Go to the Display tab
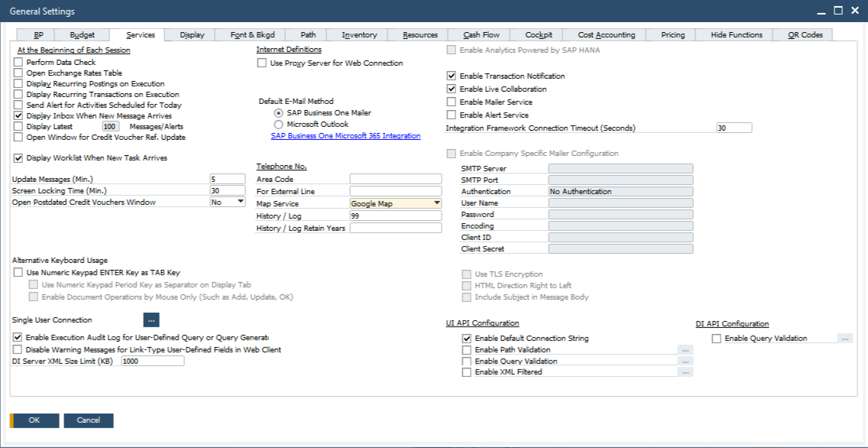The height and width of the screenshot is (448, 868). pos(192,35)
